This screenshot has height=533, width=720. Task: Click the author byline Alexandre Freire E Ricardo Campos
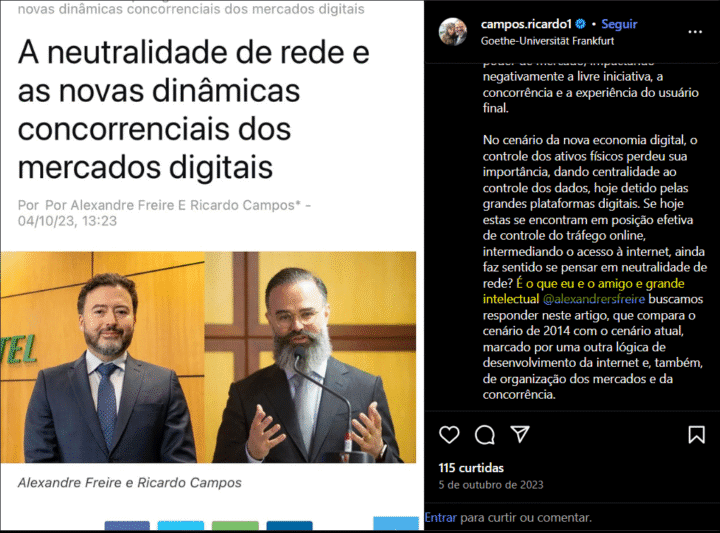coord(164,205)
